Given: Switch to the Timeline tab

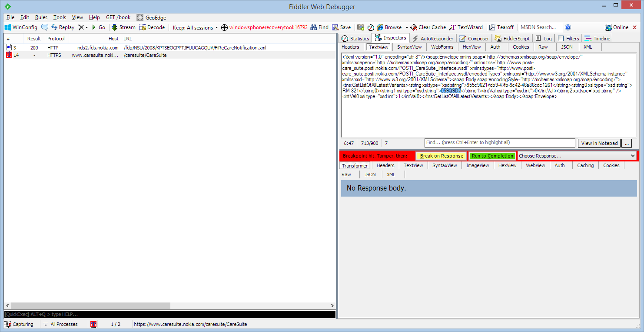Looking at the screenshot, I should coord(598,39).
